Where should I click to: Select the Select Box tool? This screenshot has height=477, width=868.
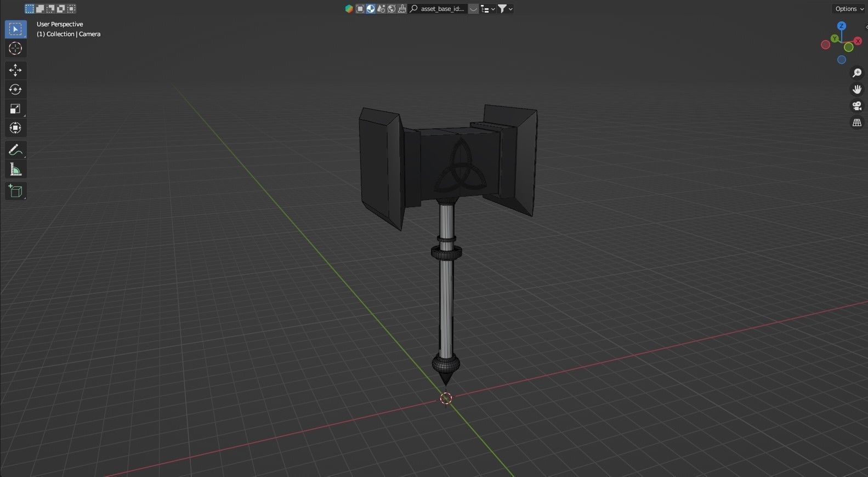tap(15, 29)
